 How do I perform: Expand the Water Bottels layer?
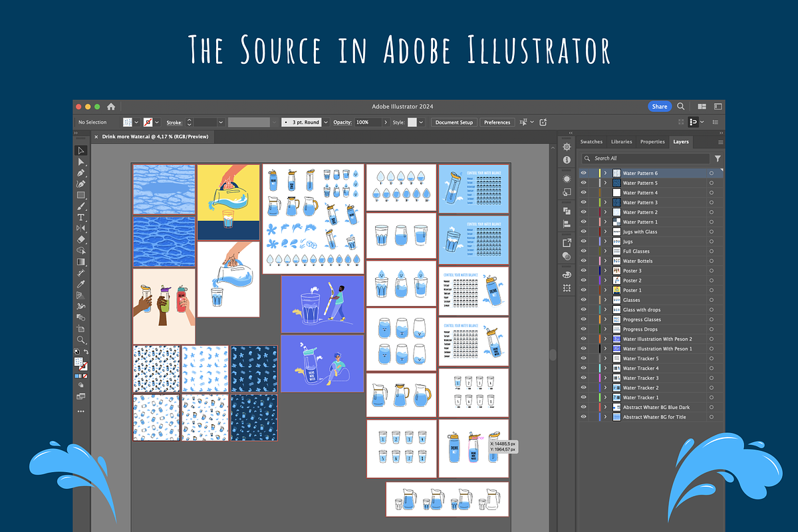[605, 261]
